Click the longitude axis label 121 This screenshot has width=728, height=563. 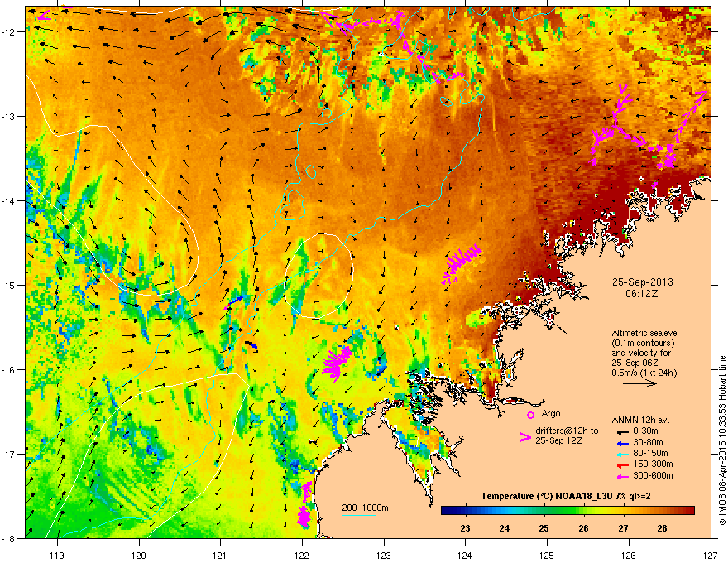pos(220,555)
